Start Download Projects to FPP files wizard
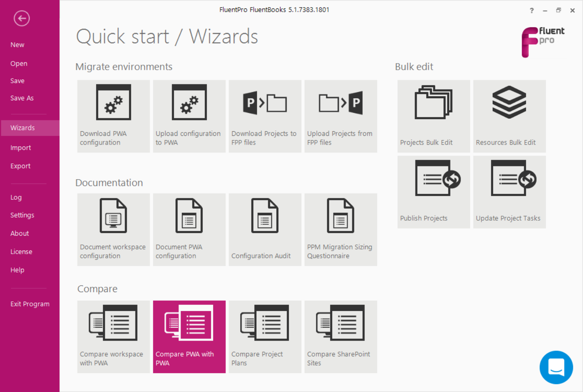Viewport: 583px width, 392px height. tap(265, 116)
